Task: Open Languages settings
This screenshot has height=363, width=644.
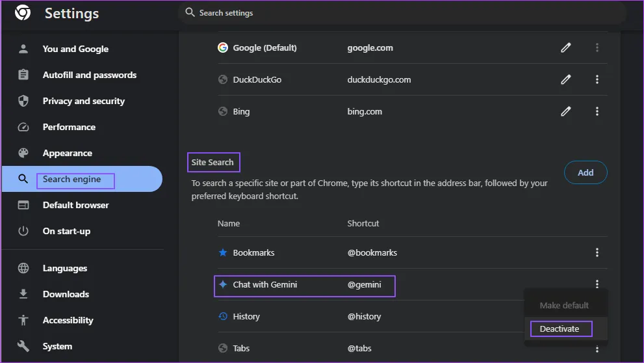Action: (65, 269)
